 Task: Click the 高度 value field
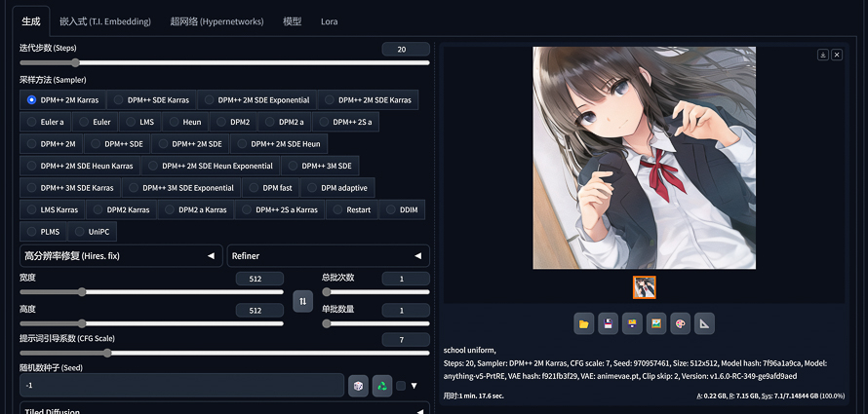pyautogui.click(x=259, y=311)
